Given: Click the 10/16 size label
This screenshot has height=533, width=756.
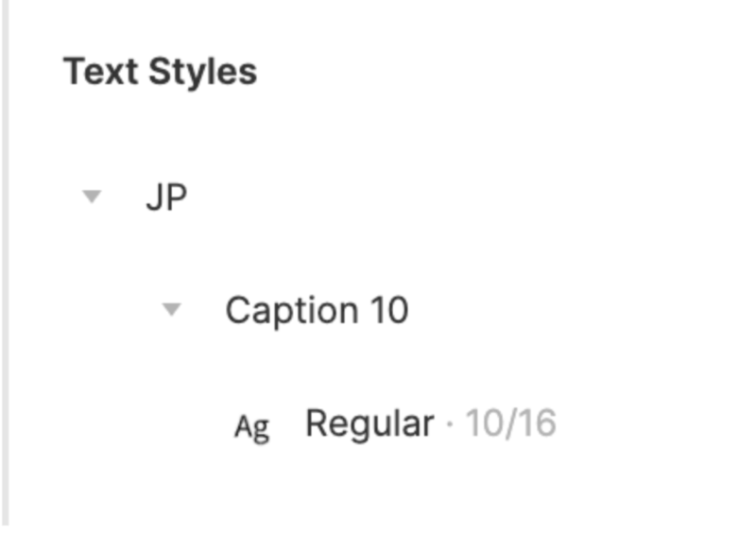Looking at the screenshot, I should coord(511,424).
